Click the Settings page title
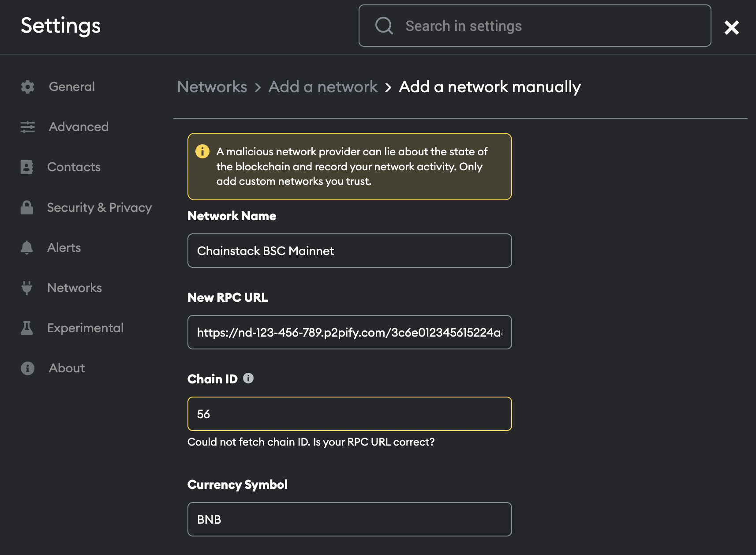Viewport: 756px width, 555px height. [61, 26]
